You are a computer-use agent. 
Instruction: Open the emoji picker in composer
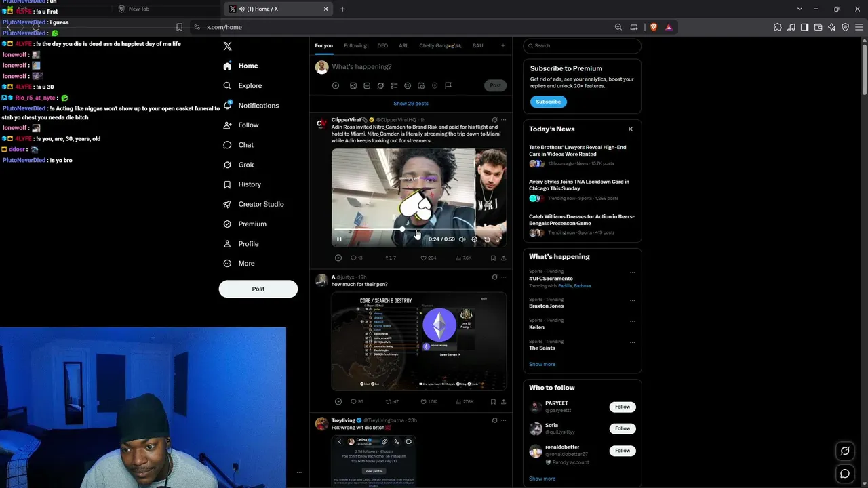408,86
